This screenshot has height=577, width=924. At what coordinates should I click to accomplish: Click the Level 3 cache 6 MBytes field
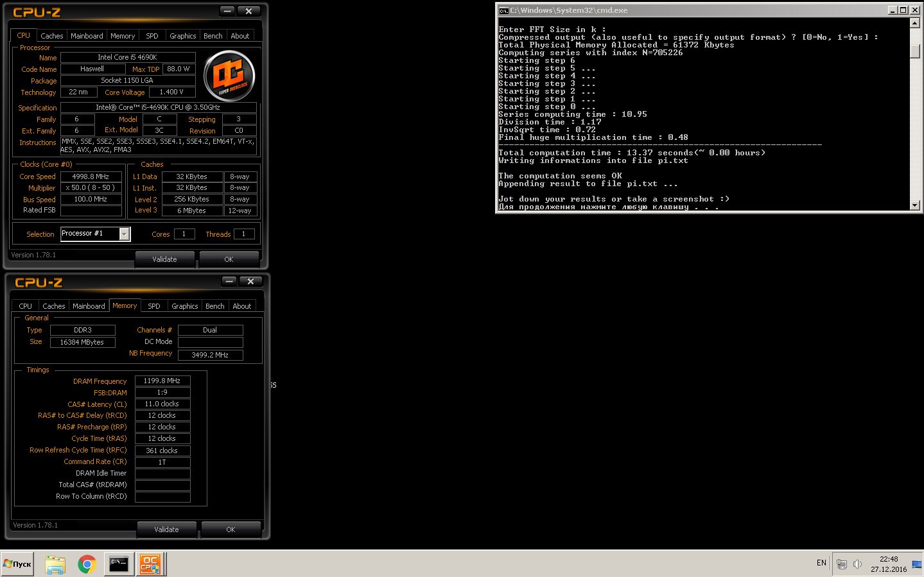tap(192, 211)
